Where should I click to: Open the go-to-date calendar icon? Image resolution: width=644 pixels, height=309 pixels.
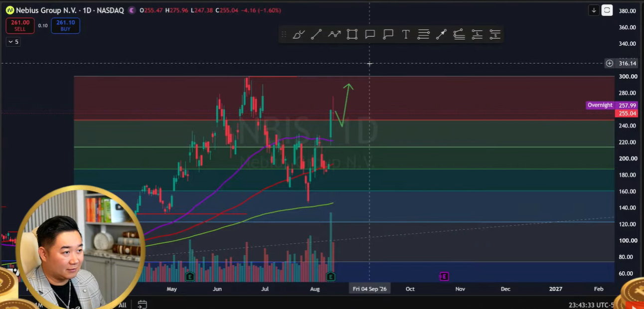tap(142, 305)
